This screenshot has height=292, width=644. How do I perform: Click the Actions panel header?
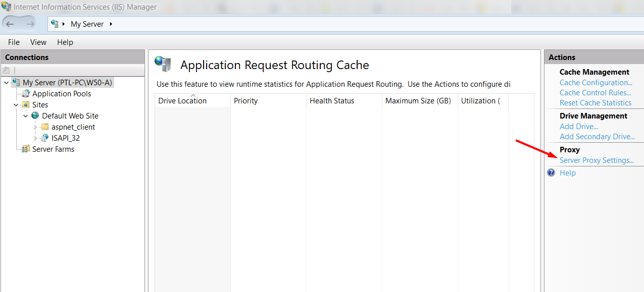tap(594, 57)
